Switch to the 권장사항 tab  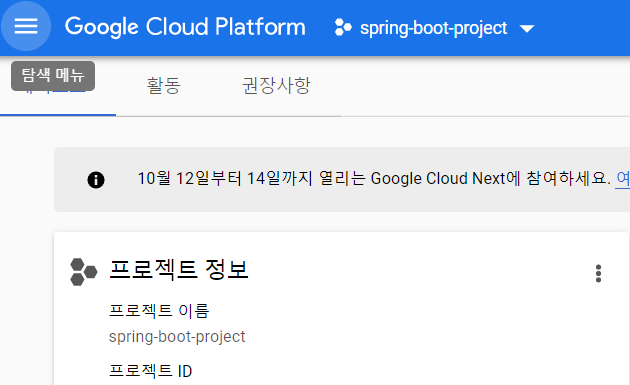(276, 86)
